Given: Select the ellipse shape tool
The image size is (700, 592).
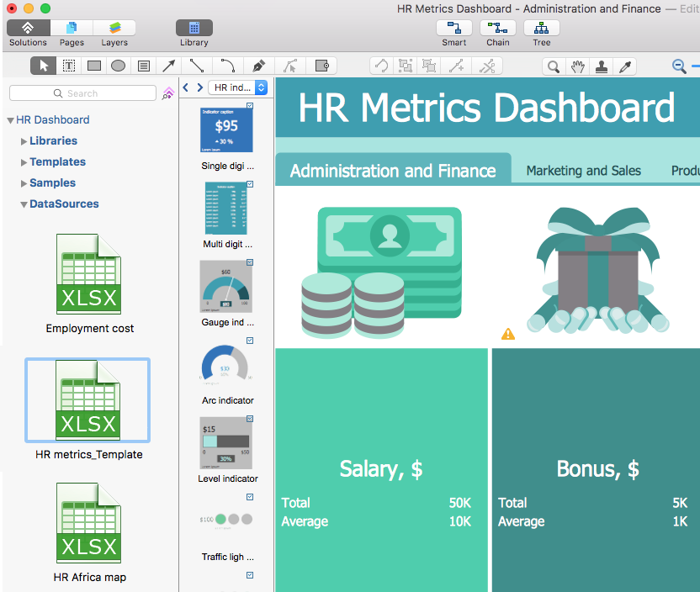Looking at the screenshot, I should 119,66.
